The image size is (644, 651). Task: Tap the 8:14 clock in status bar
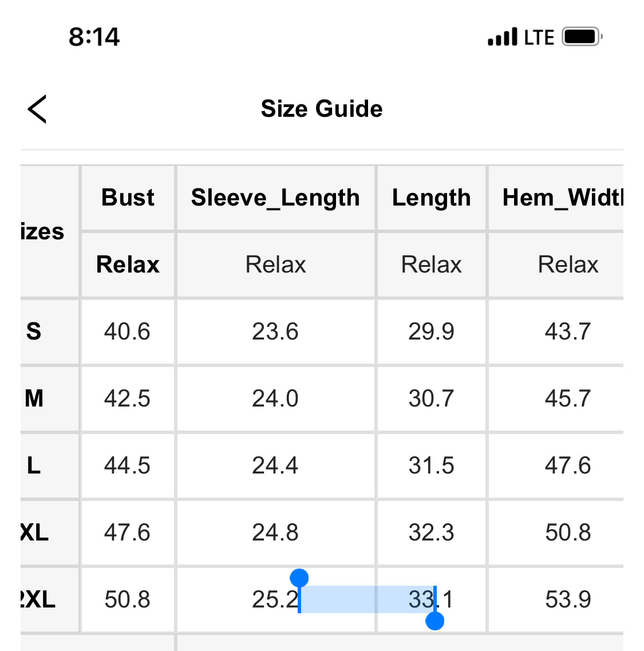pyautogui.click(x=94, y=37)
